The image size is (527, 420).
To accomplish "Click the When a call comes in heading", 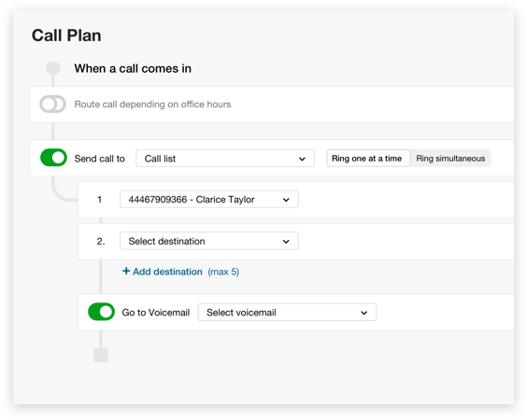I will pyautogui.click(x=133, y=68).
